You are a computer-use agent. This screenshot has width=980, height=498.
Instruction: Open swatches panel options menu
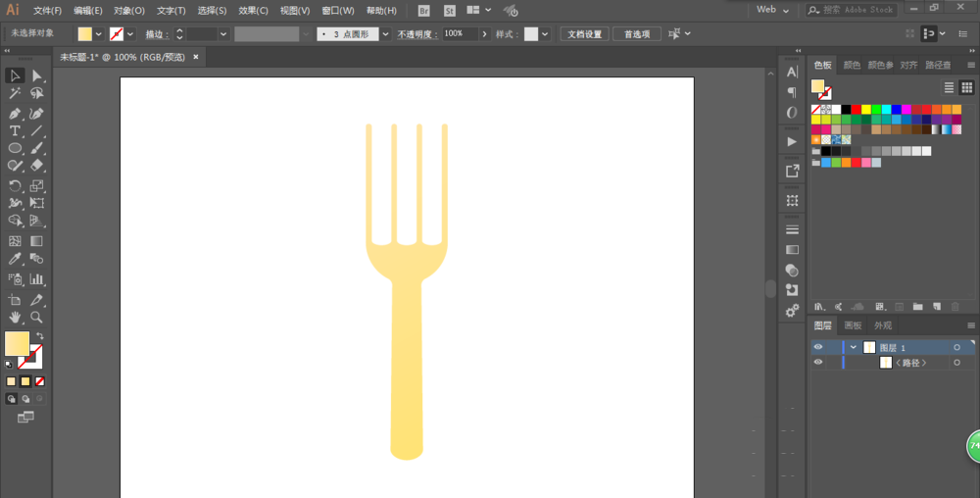[x=970, y=65]
